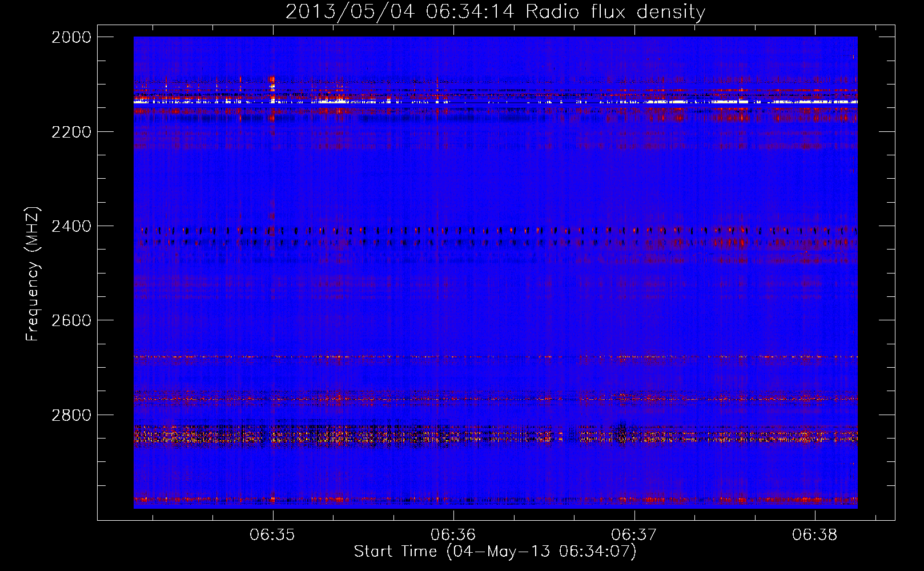Click the '2400' frequency axis label
This screenshot has height=571, width=924.
pos(71,227)
